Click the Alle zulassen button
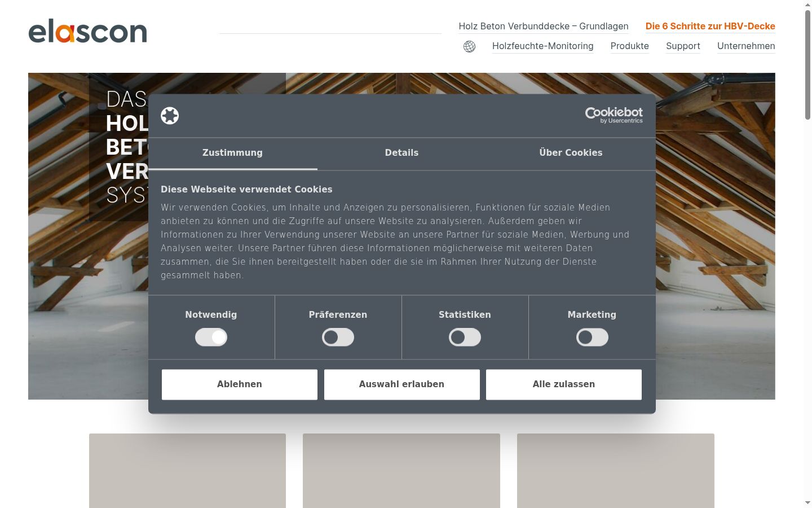The image size is (812, 508). [x=564, y=384]
